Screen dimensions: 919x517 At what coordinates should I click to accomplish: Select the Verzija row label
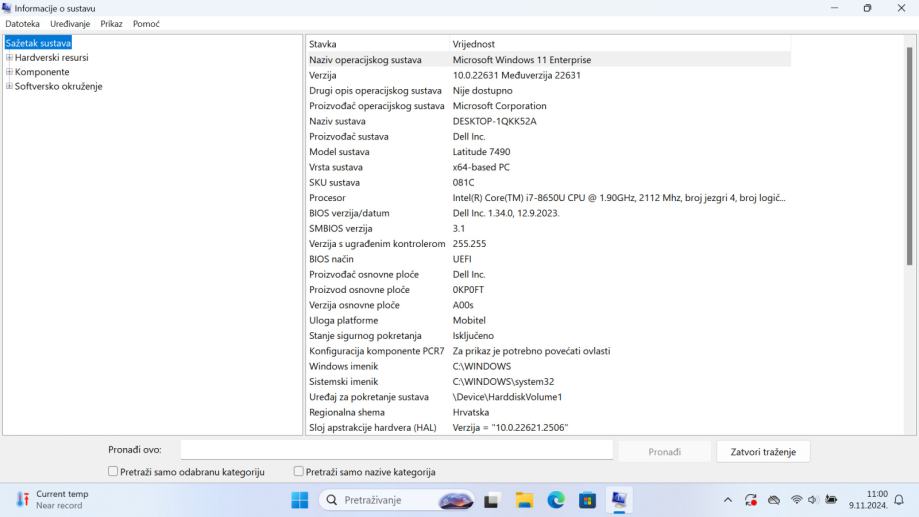point(322,75)
